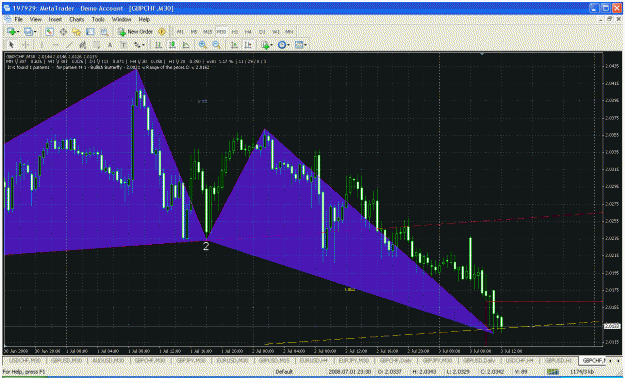The width and height of the screenshot is (625, 378).
Task: Select the Equidistant Channel tool
Action: coord(83,45)
